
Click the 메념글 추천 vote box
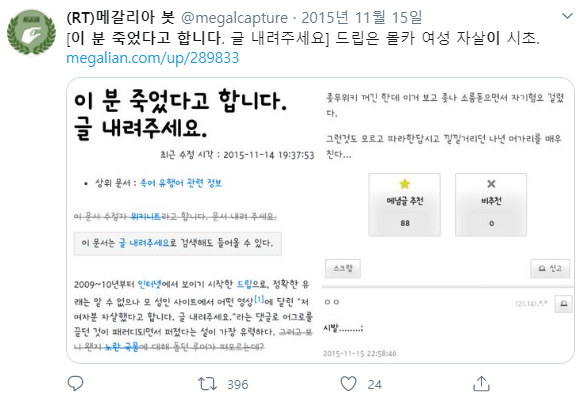[x=405, y=205]
